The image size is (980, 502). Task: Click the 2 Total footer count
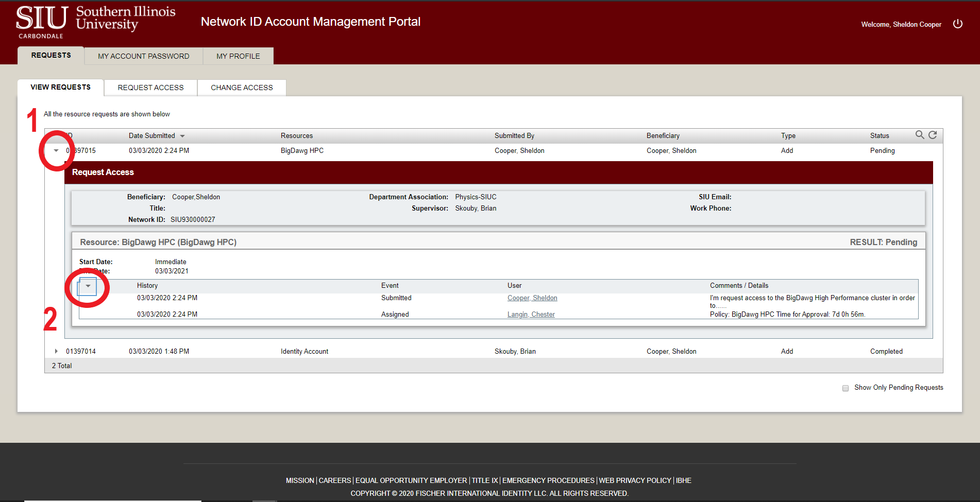(62, 366)
